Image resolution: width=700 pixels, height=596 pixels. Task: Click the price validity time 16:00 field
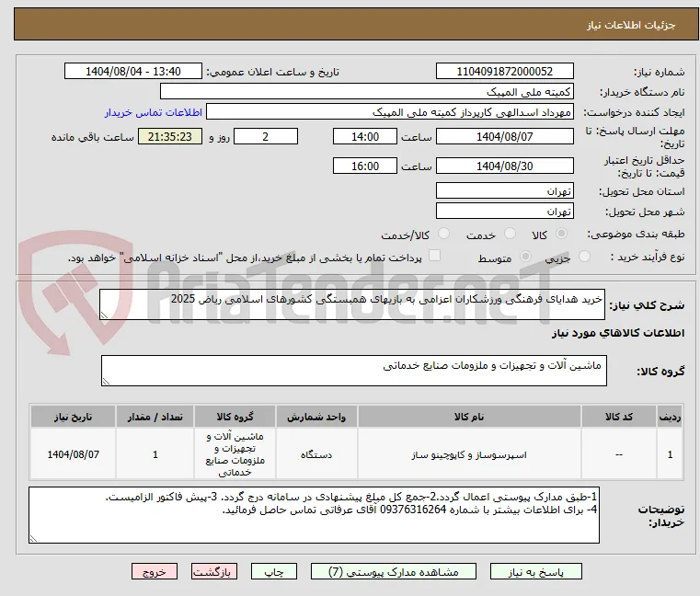coord(365,166)
